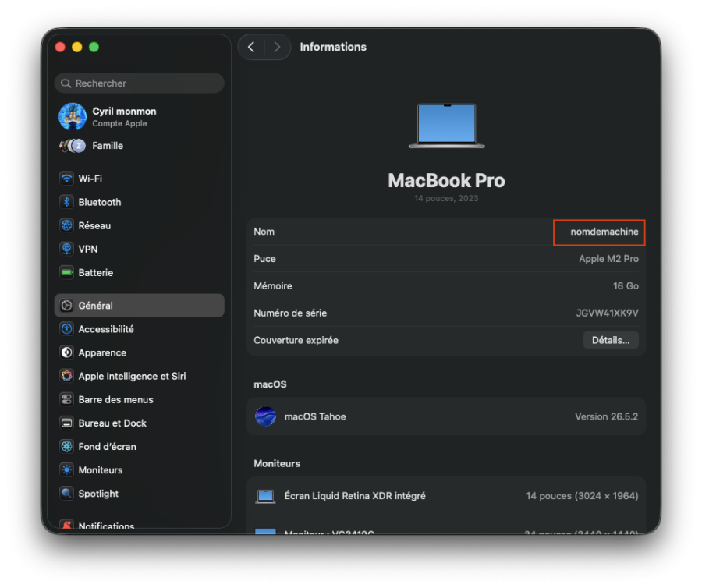Click the serial number JGVW41XK9V
702x588 pixels.
(x=607, y=313)
